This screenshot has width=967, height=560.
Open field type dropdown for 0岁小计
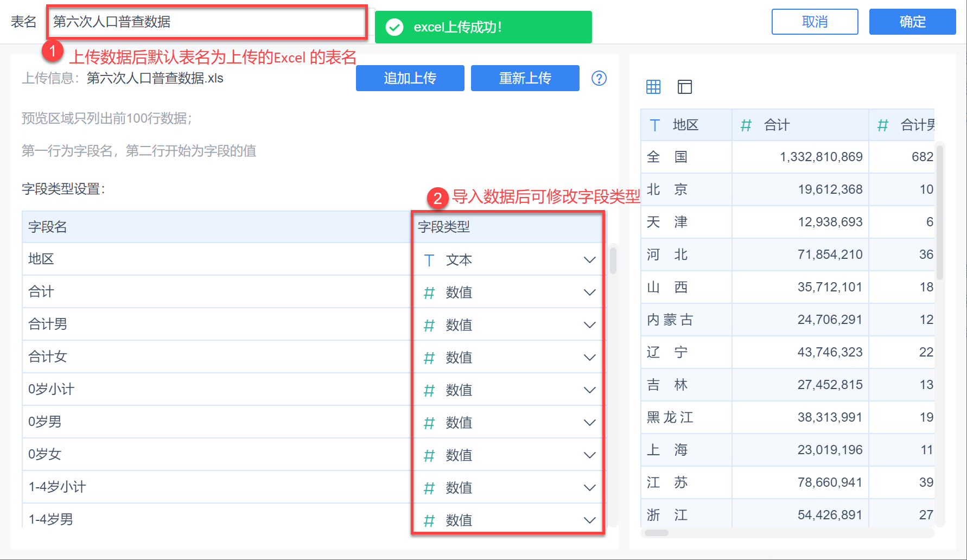coord(589,390)
